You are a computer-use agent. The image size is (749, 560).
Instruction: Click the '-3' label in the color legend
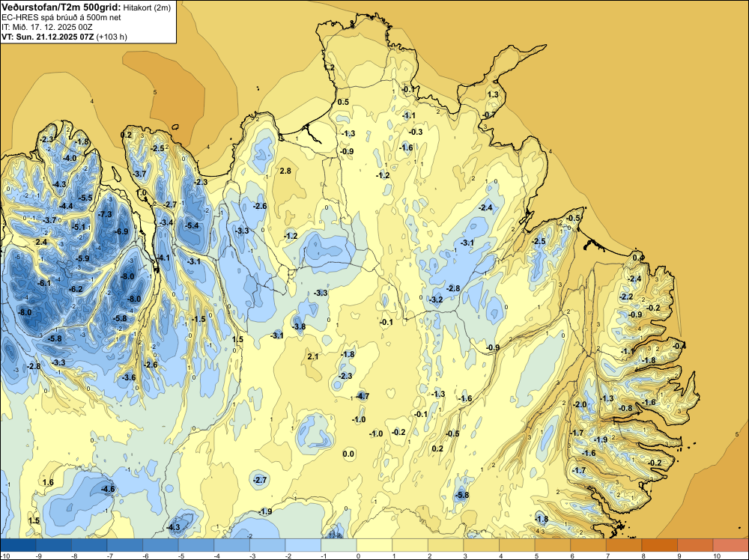coord(252,556)
